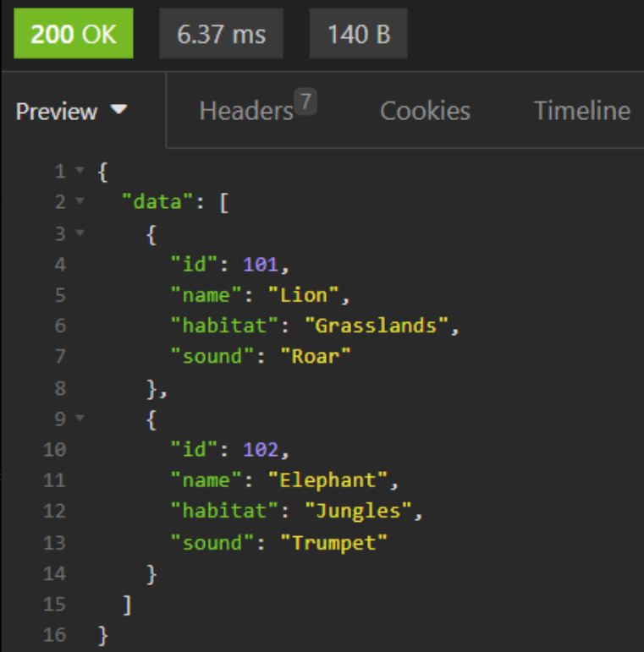Viewport: 644px width, 652px height.
Task: Click the name value "Lion"
Action: click(304, 295)
